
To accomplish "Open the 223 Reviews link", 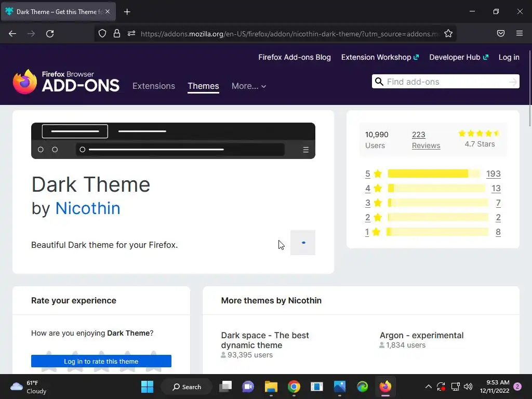I will click(426, 140).
